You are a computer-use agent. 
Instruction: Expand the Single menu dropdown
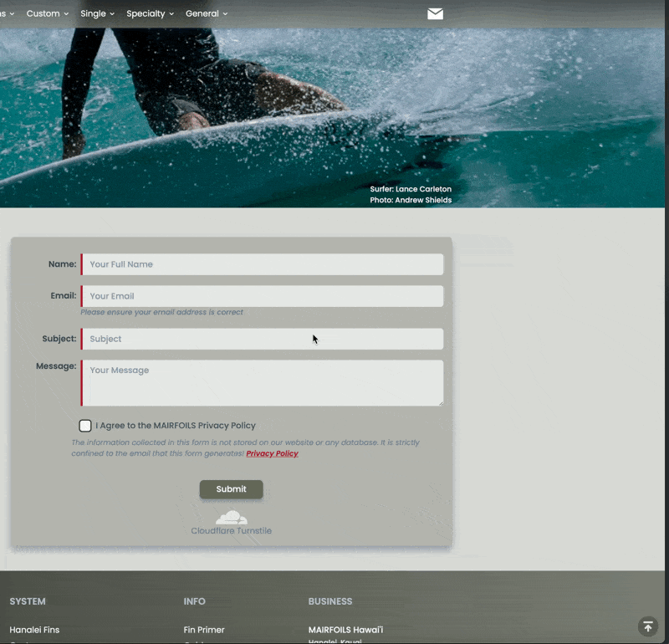pyautogui.click(x=97, y=13)
